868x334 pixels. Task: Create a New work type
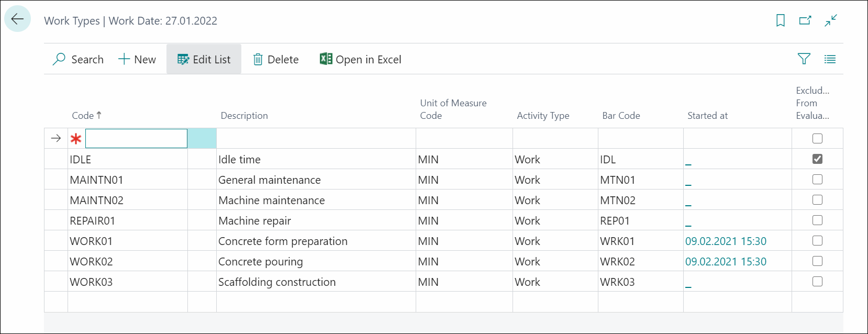(137, 59)
